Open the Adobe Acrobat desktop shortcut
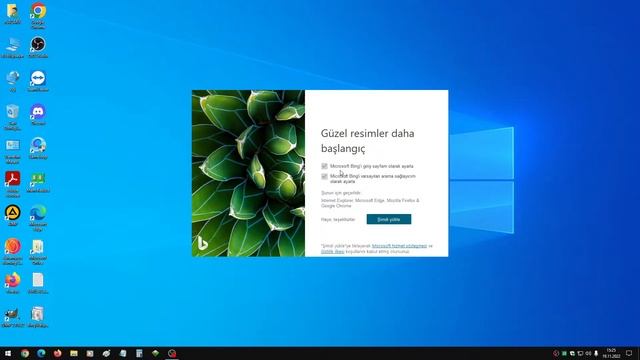The image size is (640, 360). point(13,184)
